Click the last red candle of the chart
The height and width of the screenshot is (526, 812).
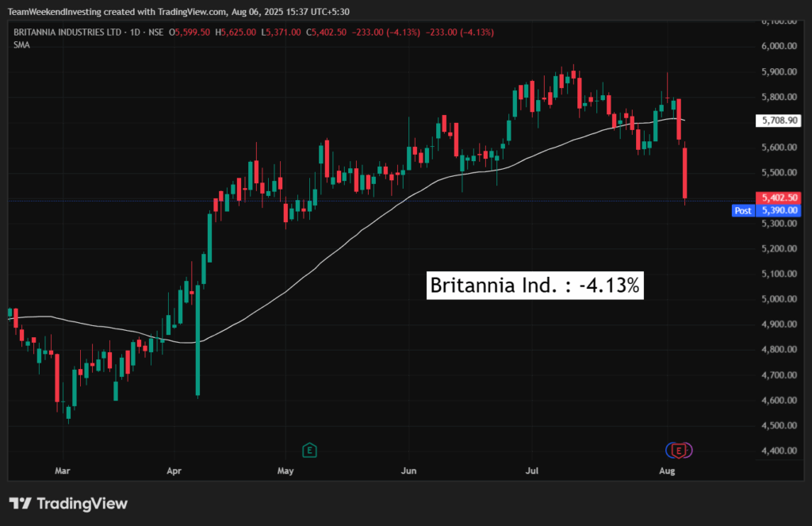point(684,173)
